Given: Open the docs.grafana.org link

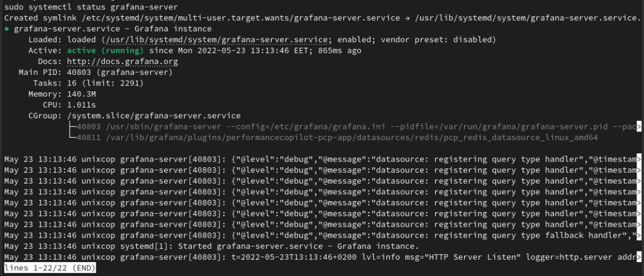Looking at the screenshot, I should point(123,62).
